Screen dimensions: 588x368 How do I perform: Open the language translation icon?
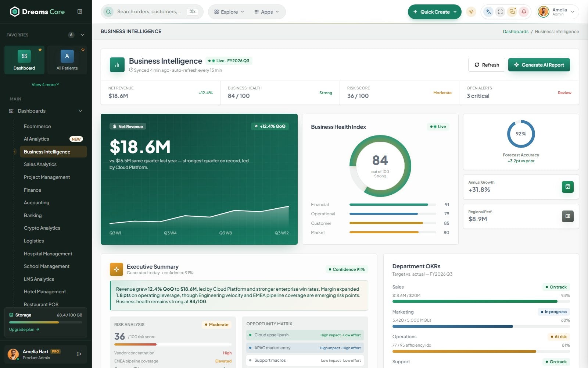click(x=488, y=12)
